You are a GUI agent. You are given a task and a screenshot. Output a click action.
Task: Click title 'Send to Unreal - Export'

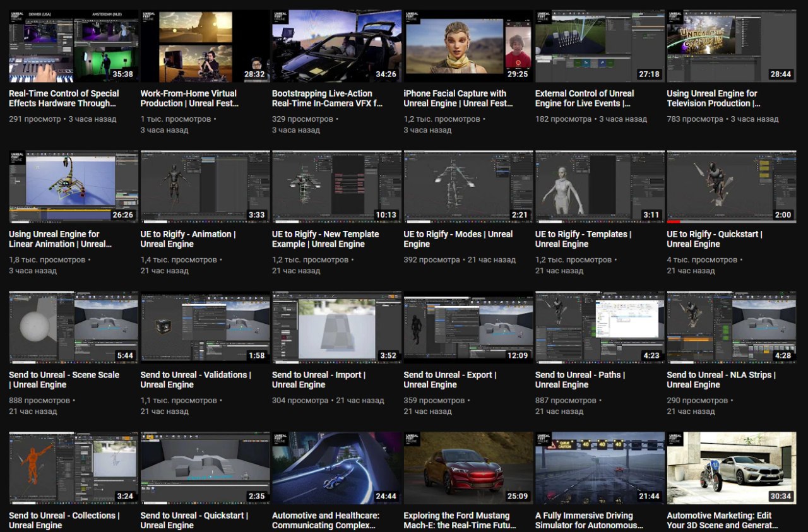450,380
